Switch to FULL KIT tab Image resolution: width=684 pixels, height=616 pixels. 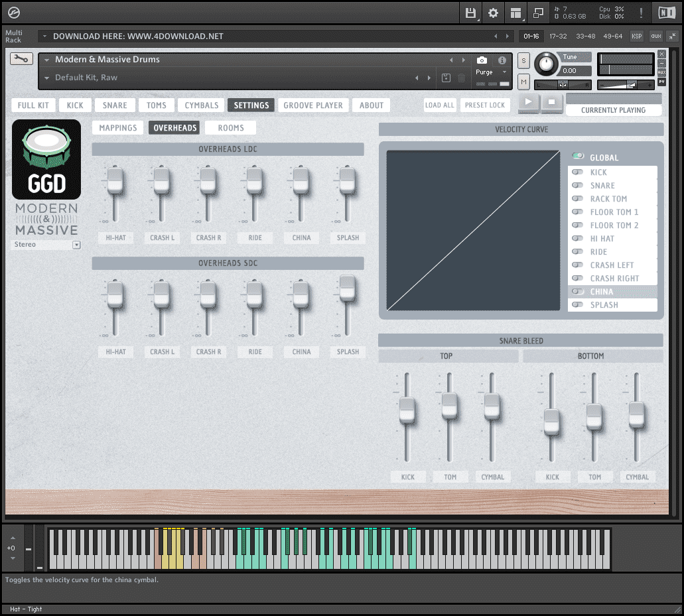point(33,105)
